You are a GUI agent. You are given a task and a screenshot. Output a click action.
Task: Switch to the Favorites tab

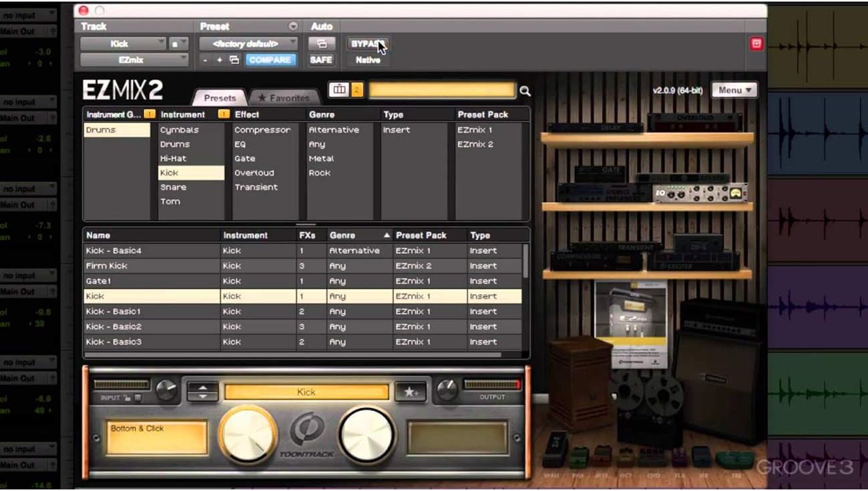click(x=284, y=98)
